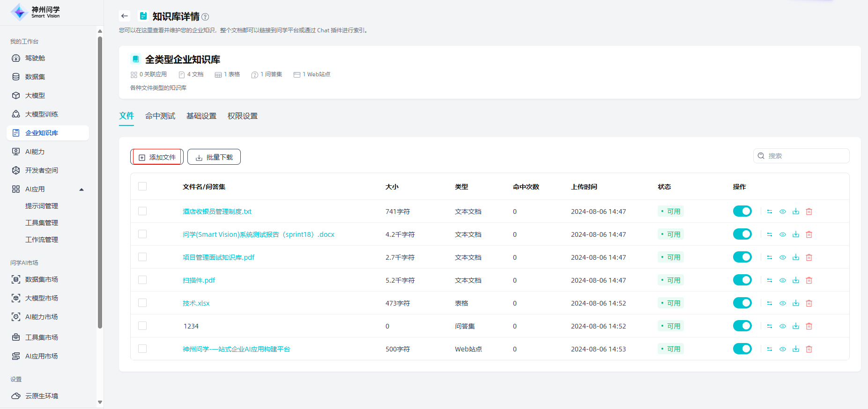
Task: Open the 神州问学一站式企业AI应用构建平台 link
Action: (x=237, y=349)
